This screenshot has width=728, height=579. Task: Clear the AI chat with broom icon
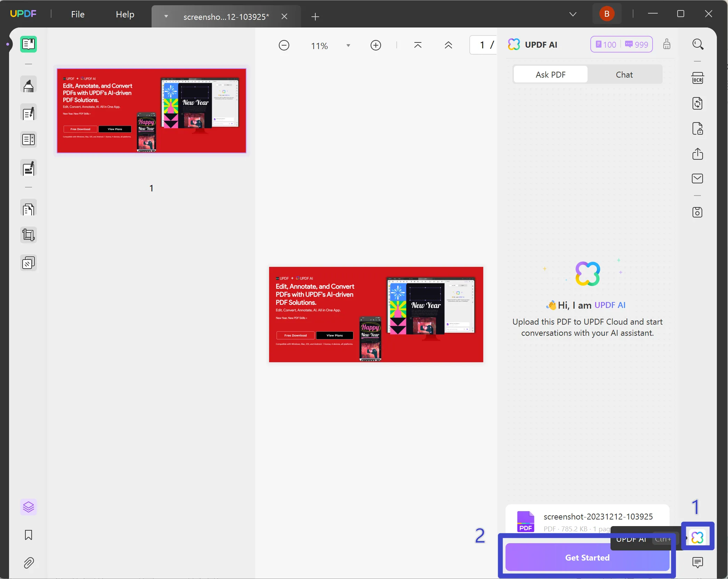pyautogui.click(x=666, y=44)
